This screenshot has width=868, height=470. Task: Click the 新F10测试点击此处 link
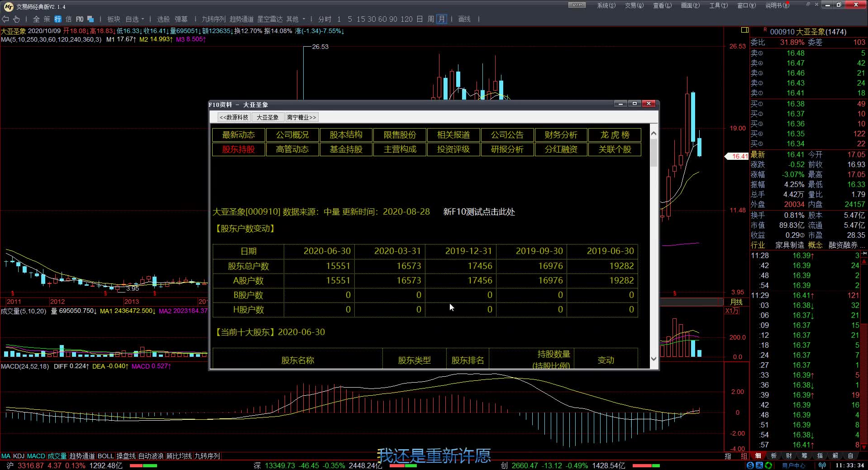479,212
